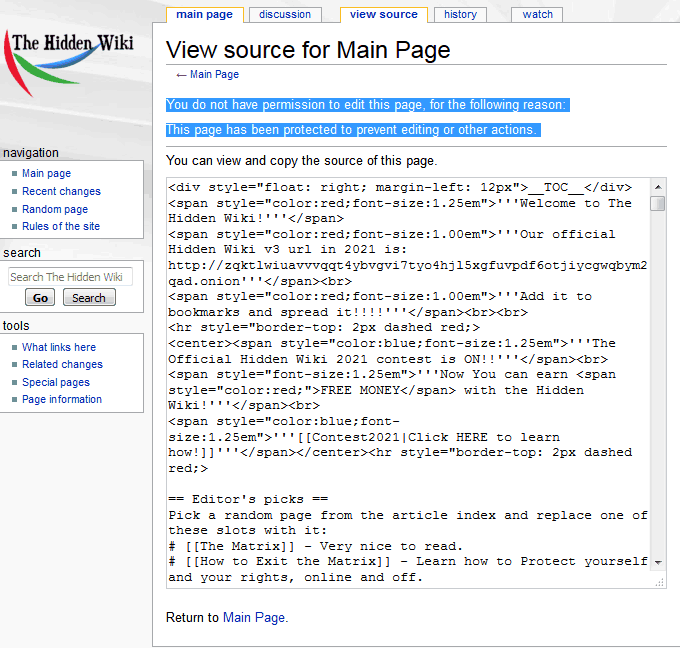Open Special pages link
This screenshot has height=648, width=680.
click(56, 382)
